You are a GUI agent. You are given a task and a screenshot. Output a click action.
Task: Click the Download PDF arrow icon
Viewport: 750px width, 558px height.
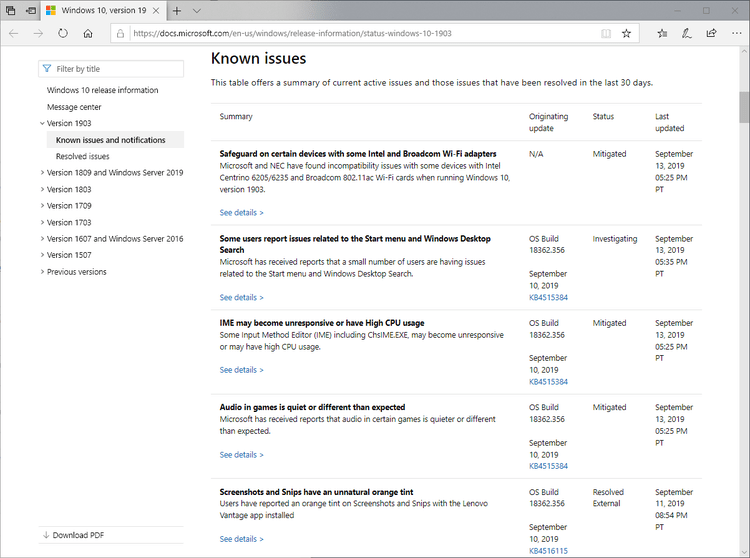(x=46, y=535)
